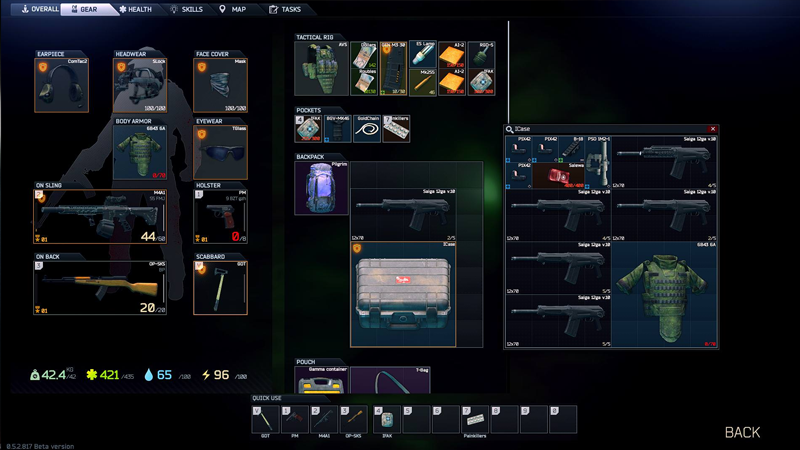Viewport: 800px width, 450px height.
Task: Select the ICase item inside the backpack
Action: point(403,294)
